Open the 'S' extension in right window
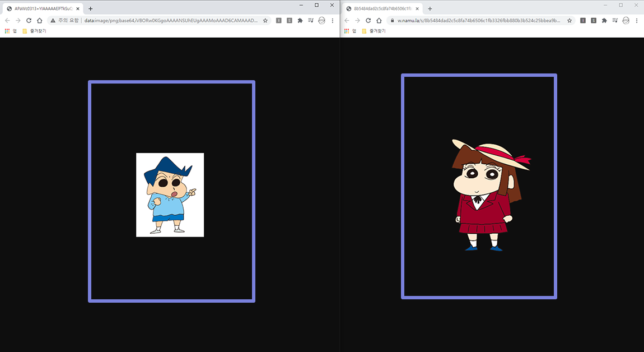Image resolution: width=644 pixels, height=352 pixels. tap(594, 21)
